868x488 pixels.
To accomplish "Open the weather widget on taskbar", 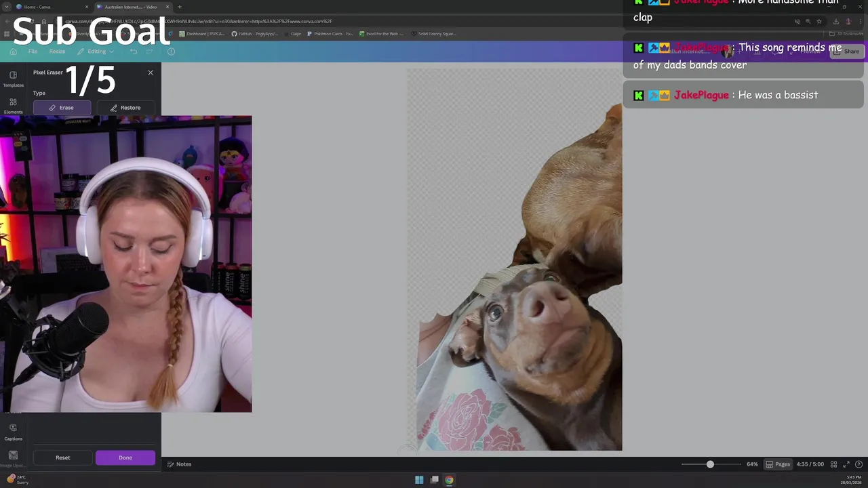I will pos(18,479).
